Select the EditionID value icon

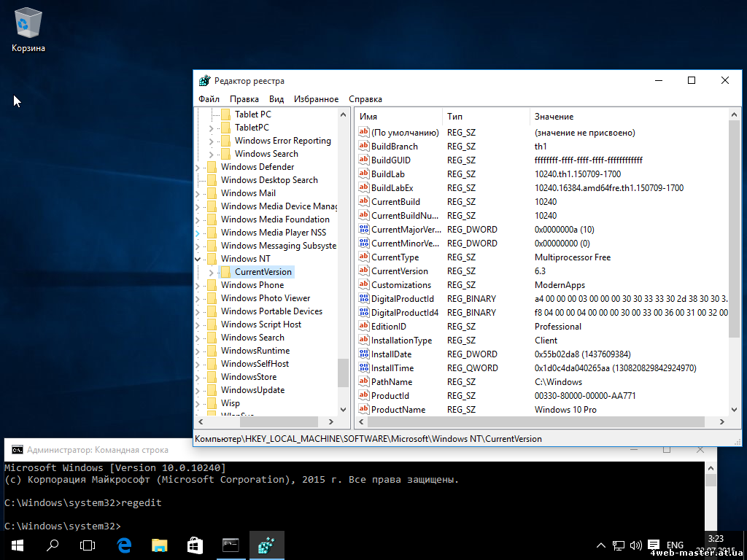(364, 326)
